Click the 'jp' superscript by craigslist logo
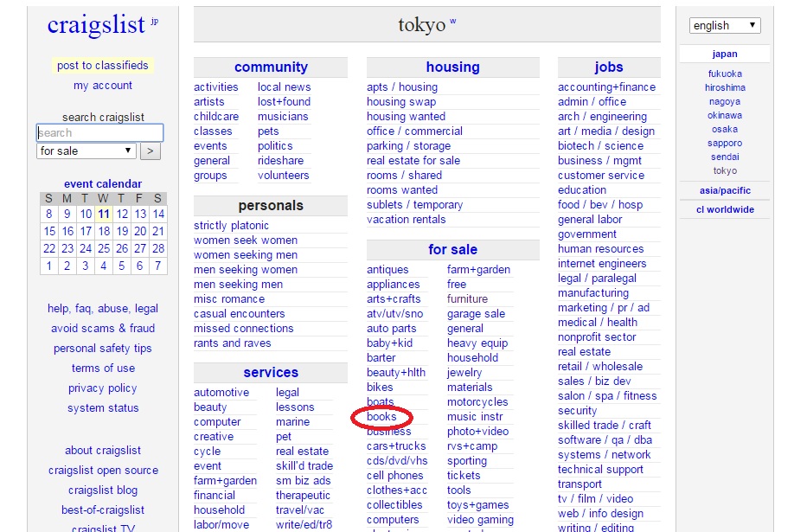 click(155, 22)
